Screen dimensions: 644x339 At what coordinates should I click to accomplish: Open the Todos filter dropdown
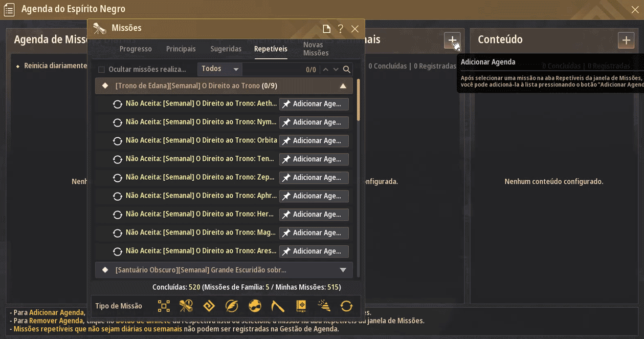pyautogui.click(x=220, y=69)
